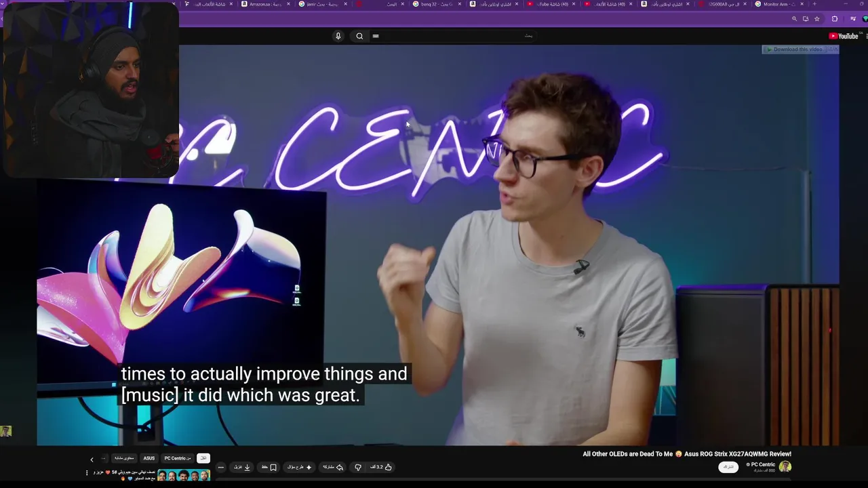This screenshot has height=488, width=868.
Task: Click the browser zoom magnifier icon
Action: [794, 19]
